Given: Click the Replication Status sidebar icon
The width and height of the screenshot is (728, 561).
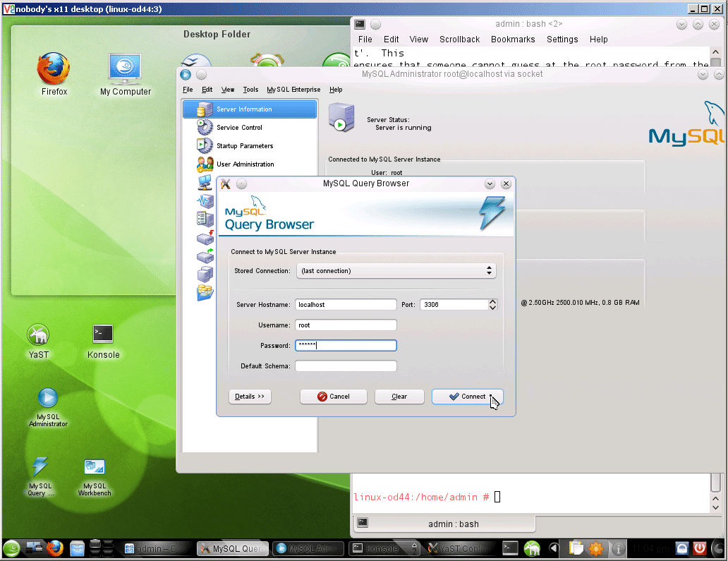Looking at the screenshot, I should coord(205,274).
